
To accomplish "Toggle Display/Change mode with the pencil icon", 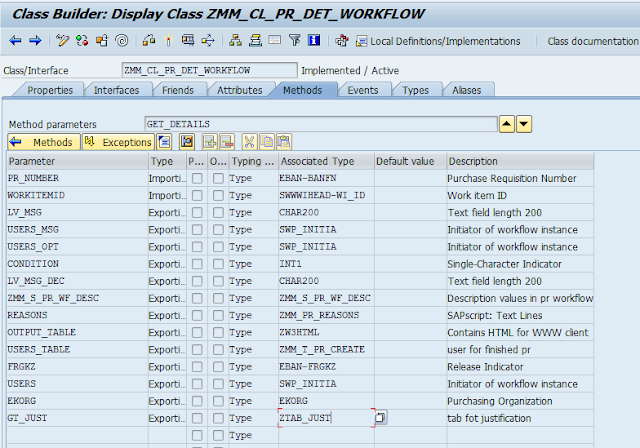I will [62, 40].
